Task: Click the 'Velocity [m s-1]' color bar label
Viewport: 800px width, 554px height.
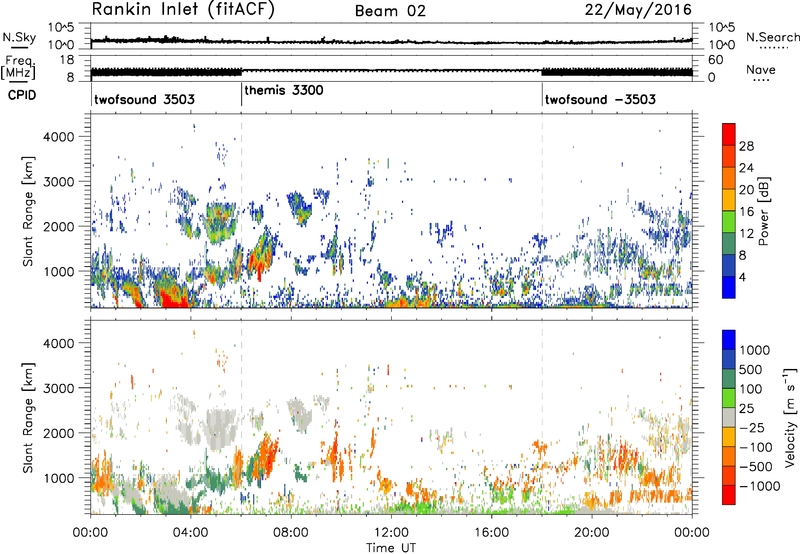Action: [x=790, y=416]
